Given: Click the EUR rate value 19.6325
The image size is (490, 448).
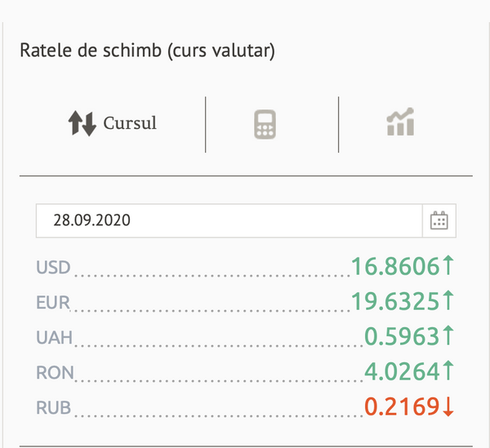Looking at the screenshot, I should click(395, 301).
